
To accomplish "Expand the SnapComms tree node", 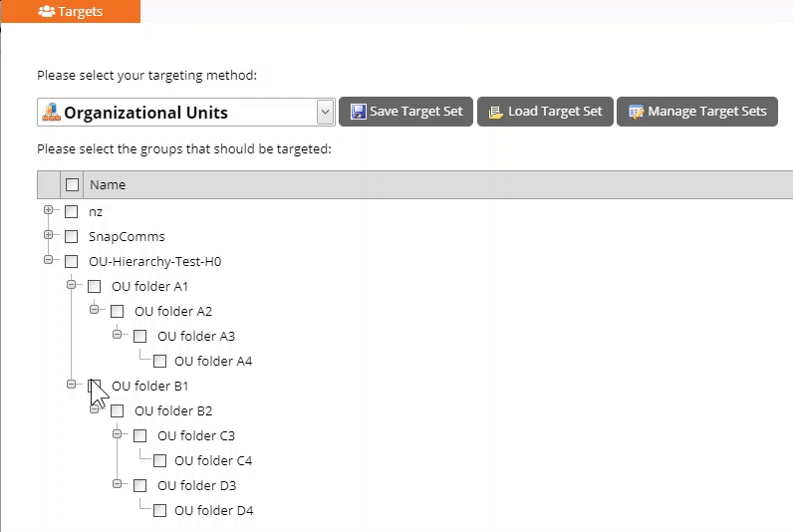I will point(48,235).
